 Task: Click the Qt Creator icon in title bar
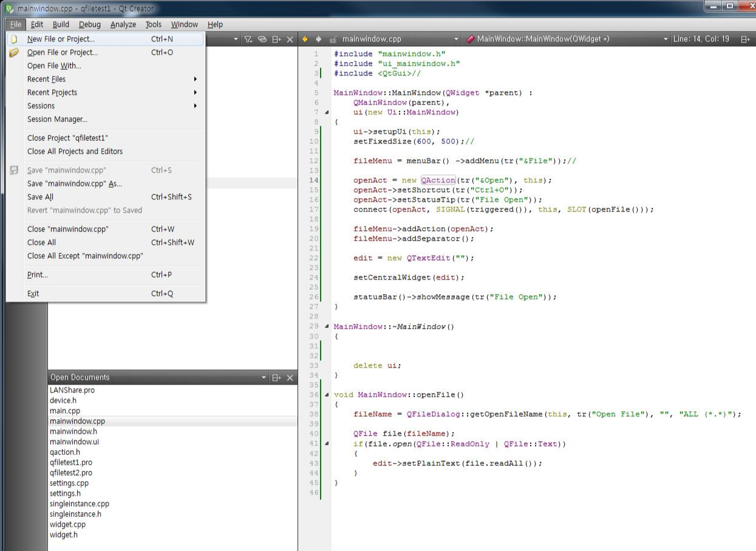pos(9,9)
